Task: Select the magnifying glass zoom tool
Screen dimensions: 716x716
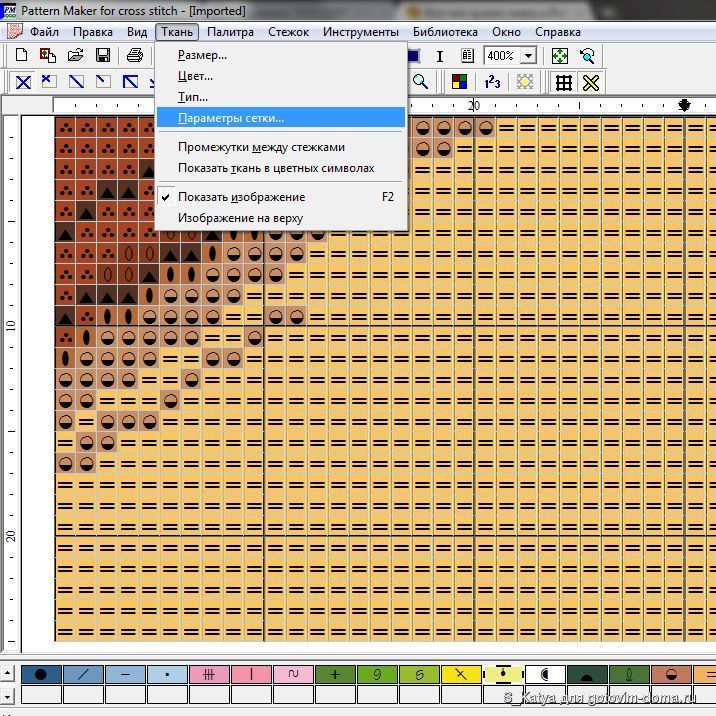Action: tap(420, 82)
